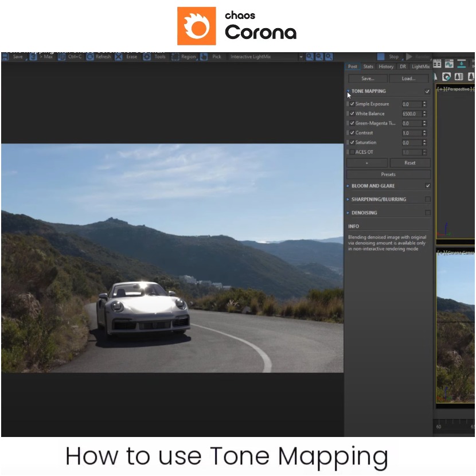
Task: Open the grid layout icon in 3ds Max toolbar
Action: click(437, 64)
